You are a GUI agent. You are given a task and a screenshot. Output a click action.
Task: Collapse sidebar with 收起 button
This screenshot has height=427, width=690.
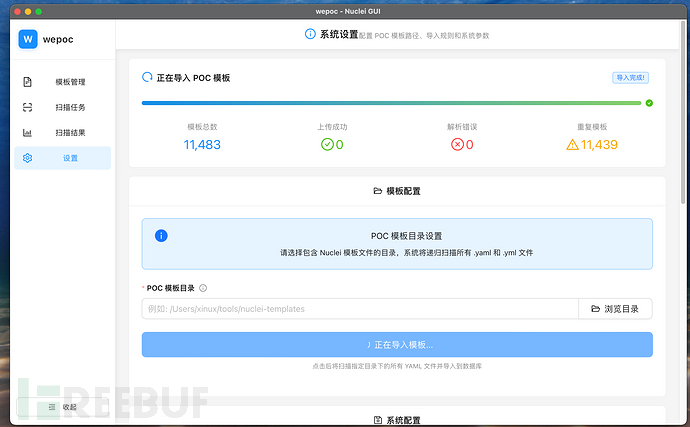click(x=62, y=407)
